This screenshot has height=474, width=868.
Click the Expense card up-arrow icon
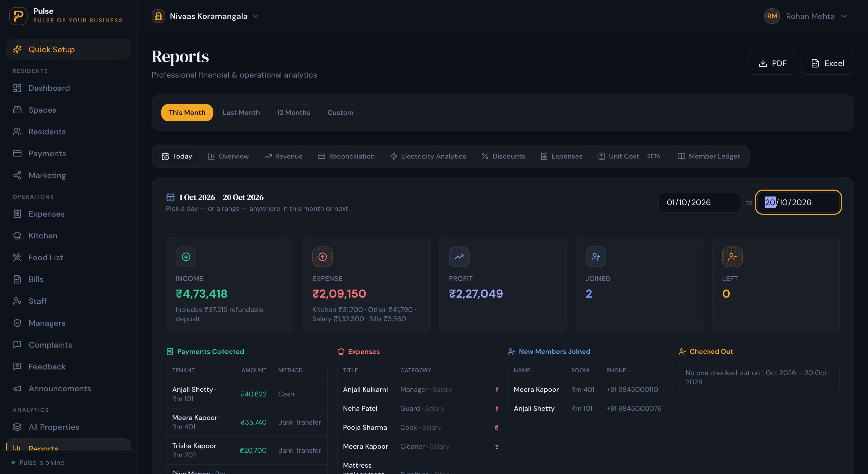tap(322, 257)
